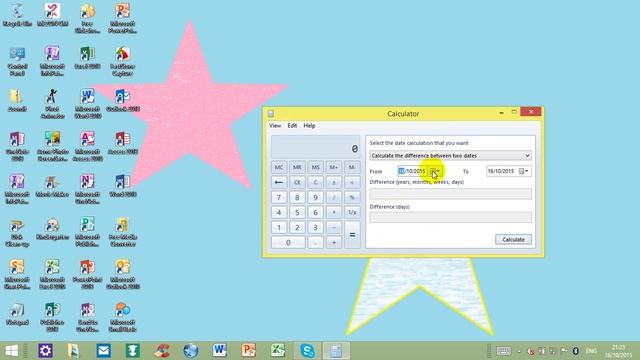Click the MS memory store key

(x=316, y=167)
